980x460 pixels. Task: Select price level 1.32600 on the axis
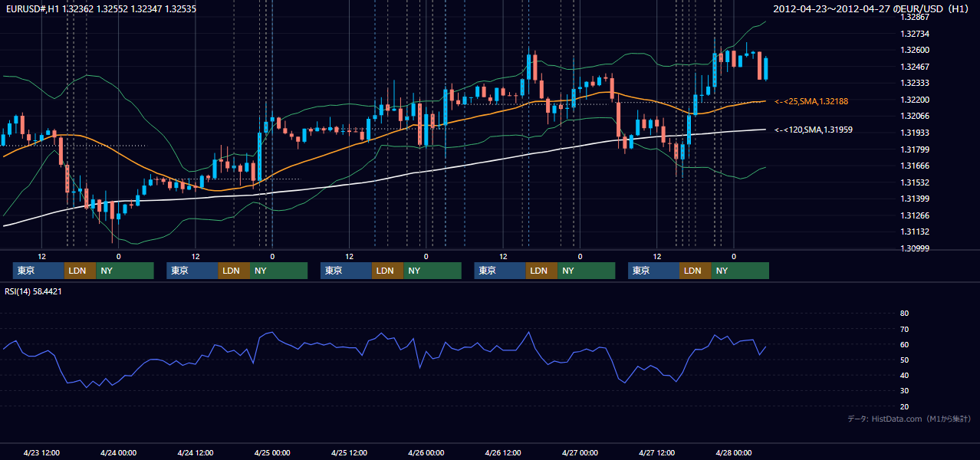coord(915,50)
